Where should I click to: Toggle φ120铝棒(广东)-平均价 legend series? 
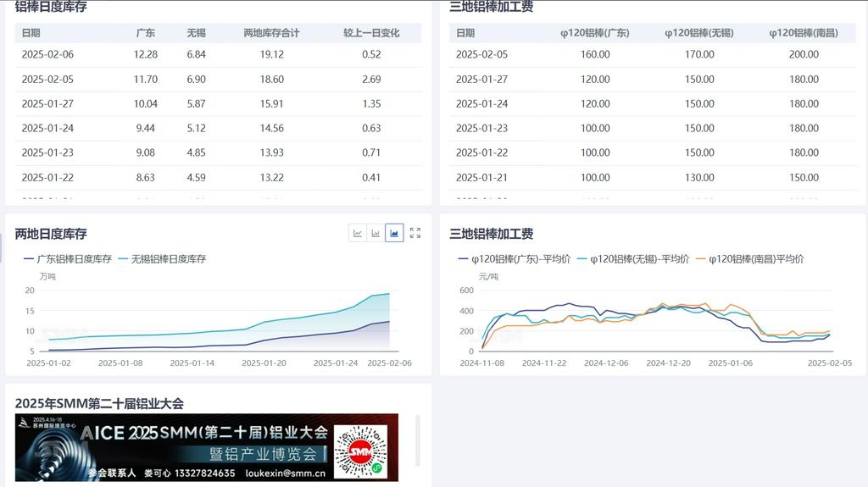point(511,259)
